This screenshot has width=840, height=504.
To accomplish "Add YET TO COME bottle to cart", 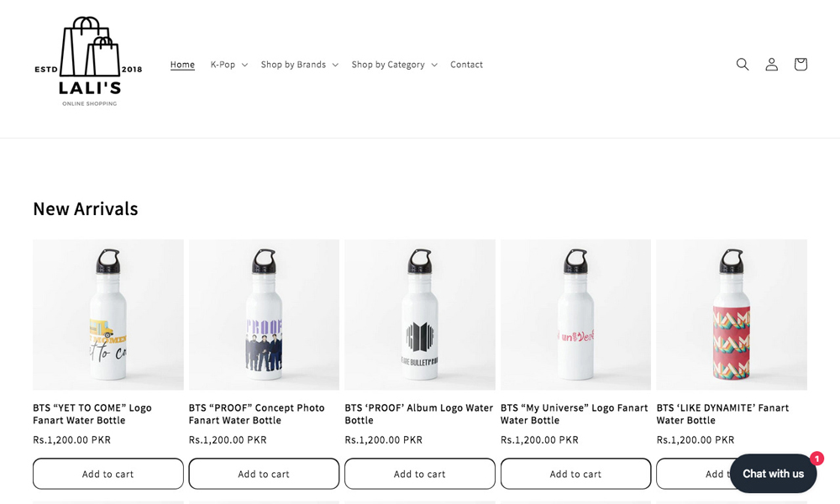I will (108, 474).
